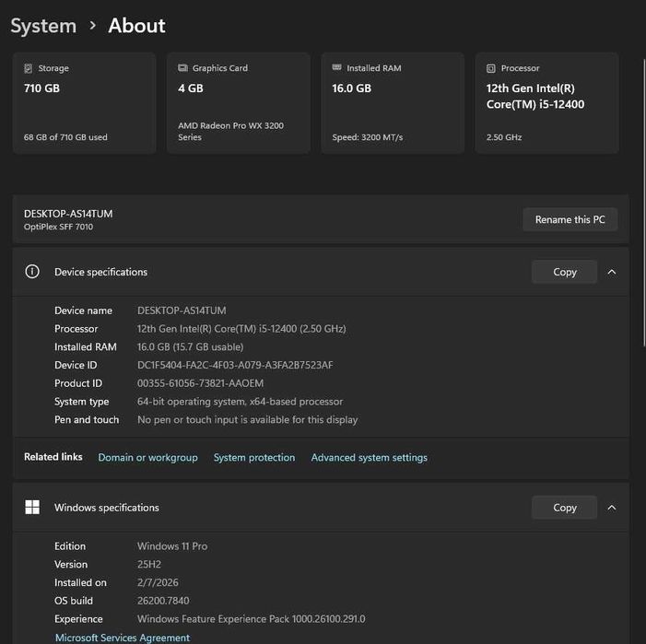
Task: Click value 16.0 GB (15.7 GB usable)
Action: (190, 346)
